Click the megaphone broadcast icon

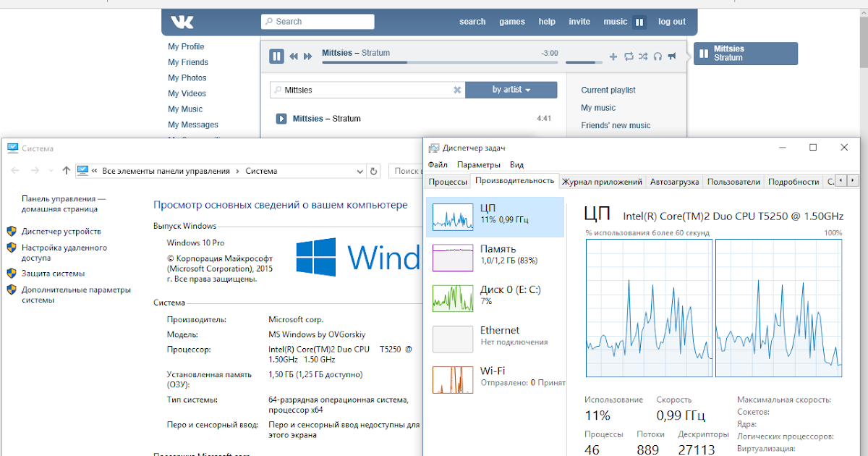point(672,56)
